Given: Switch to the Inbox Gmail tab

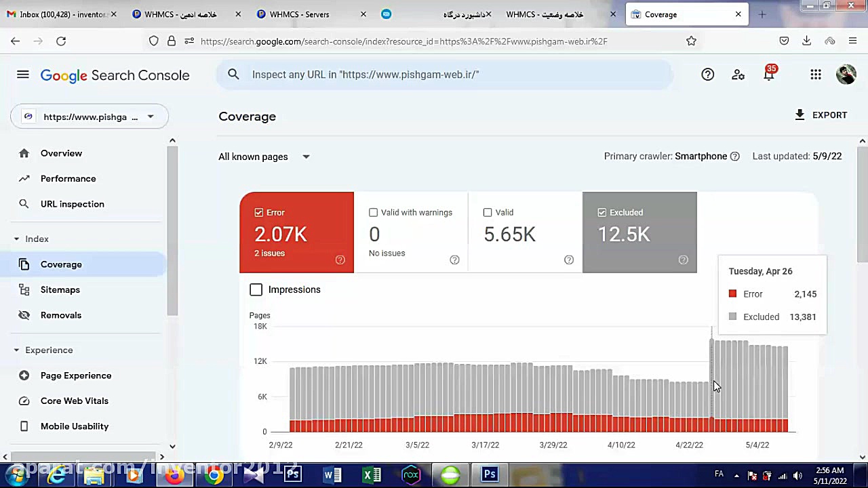Looking at the screenshot, I should [61, 14].
